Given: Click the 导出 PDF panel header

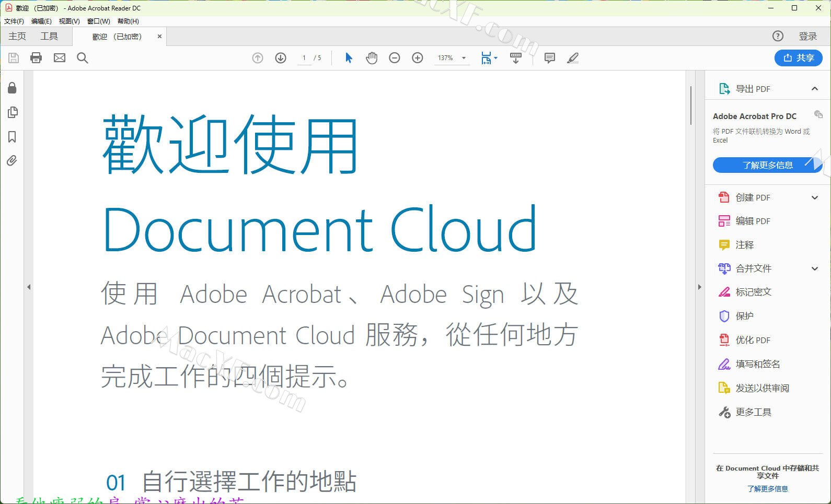Looking at the screenshot, I should point(767,89).
